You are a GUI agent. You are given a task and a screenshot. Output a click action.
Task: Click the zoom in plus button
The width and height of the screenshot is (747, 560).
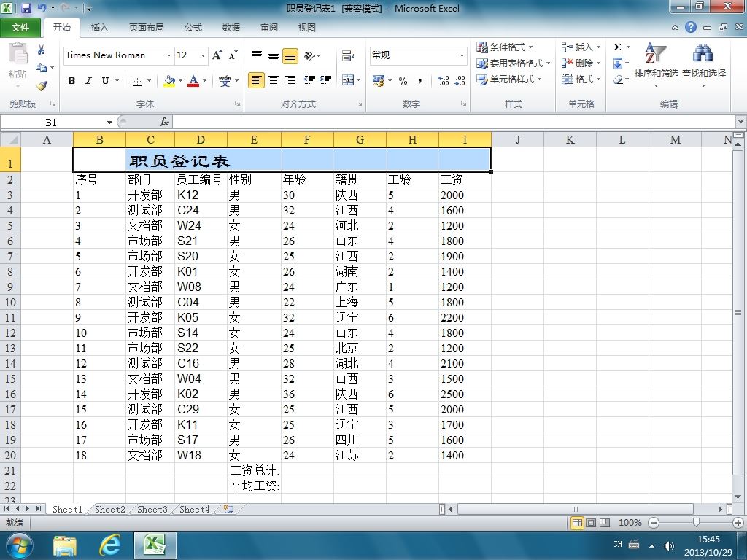738,523
